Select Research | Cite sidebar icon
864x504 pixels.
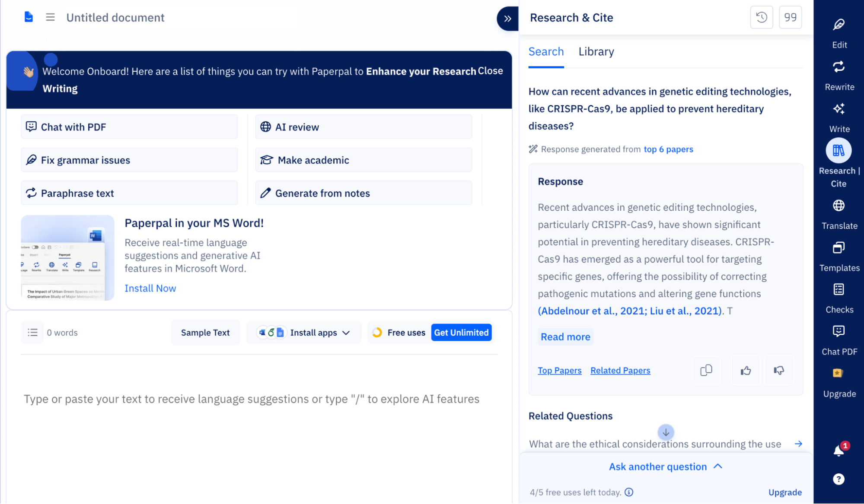(838, 150)
